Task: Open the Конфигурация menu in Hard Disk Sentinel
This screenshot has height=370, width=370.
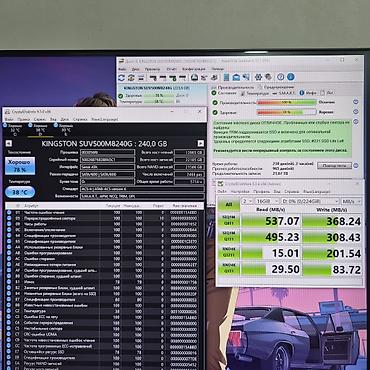Action: (194, 69)
